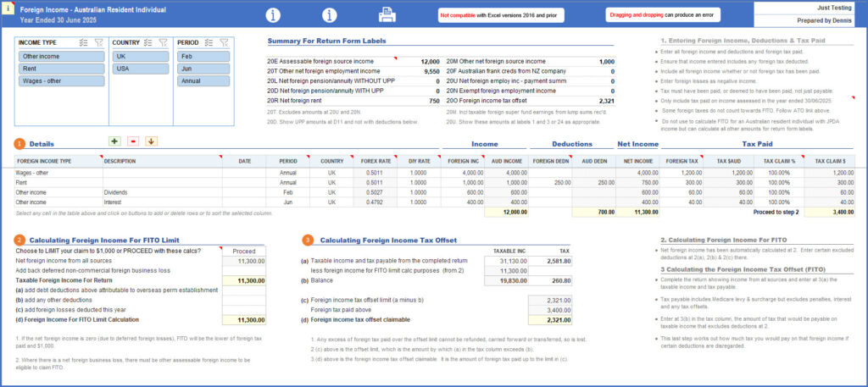Clear filter on Country slicer
The width and height of the screenshot is (868, 387).
(164, 42)
